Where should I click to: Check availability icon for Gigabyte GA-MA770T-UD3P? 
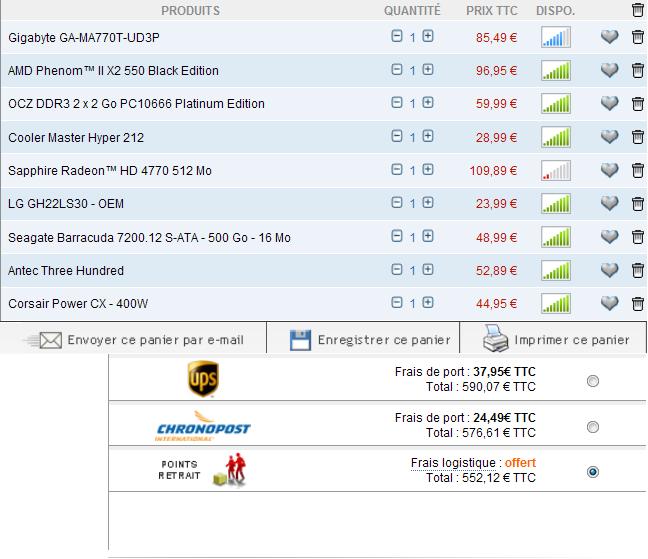click(x=556, y=37)
